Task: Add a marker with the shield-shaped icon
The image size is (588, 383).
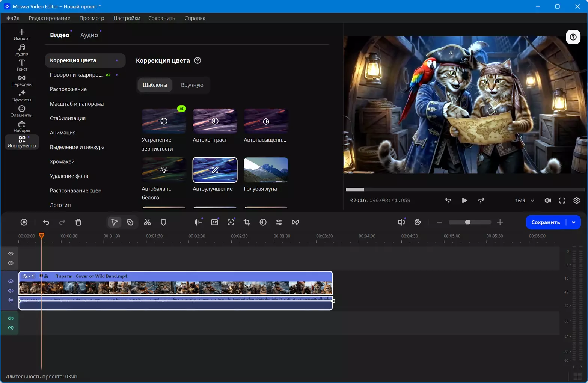Action: pyautogui.click(x=163, y=222)
